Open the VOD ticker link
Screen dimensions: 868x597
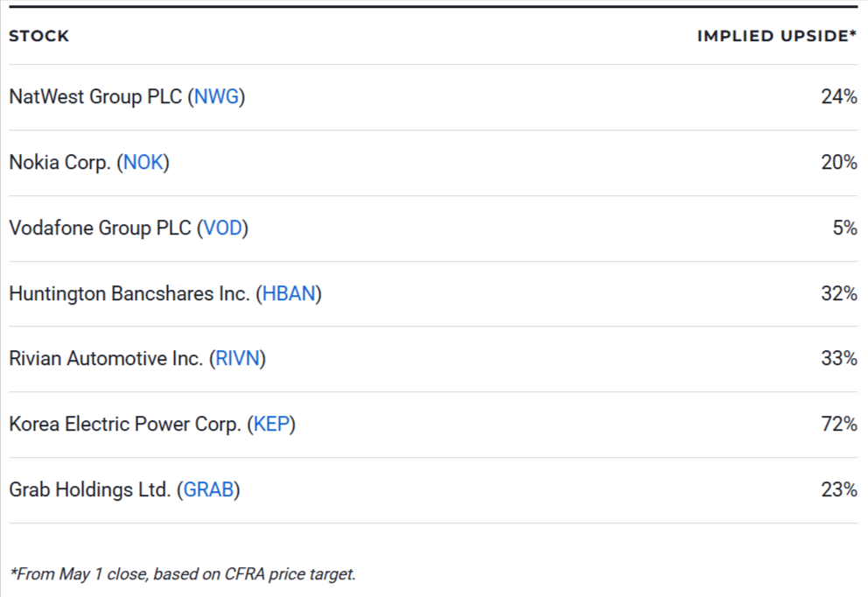(222, 228)
